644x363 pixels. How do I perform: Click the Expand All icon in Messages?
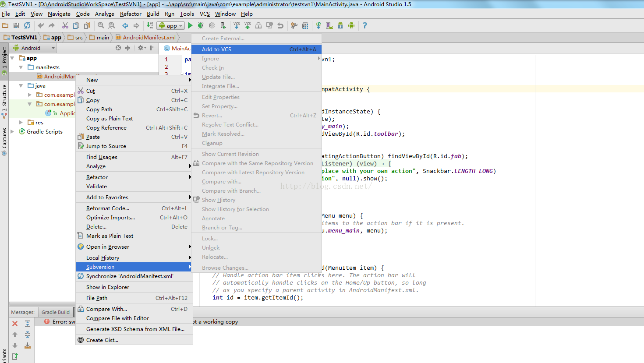click(x=28, y=324)
